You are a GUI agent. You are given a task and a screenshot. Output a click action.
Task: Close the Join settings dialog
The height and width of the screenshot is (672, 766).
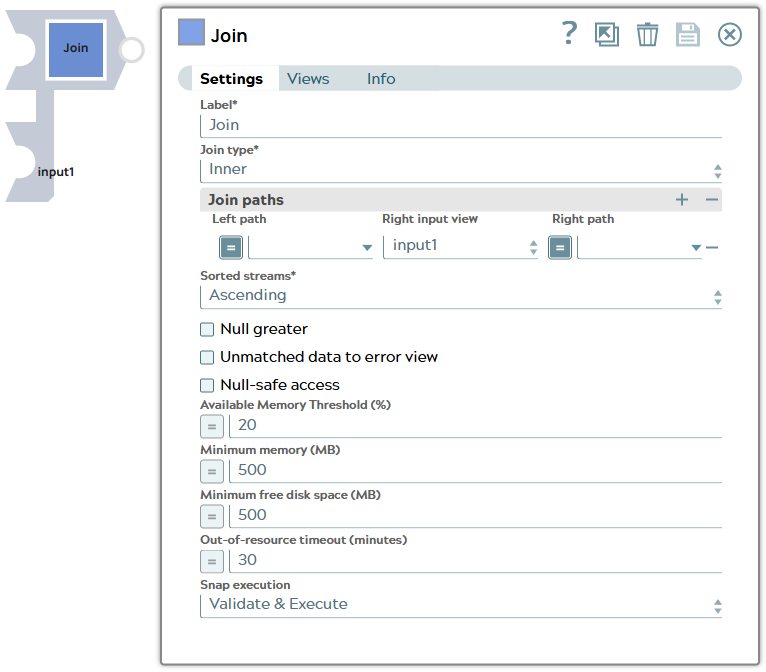click(730, 34)
